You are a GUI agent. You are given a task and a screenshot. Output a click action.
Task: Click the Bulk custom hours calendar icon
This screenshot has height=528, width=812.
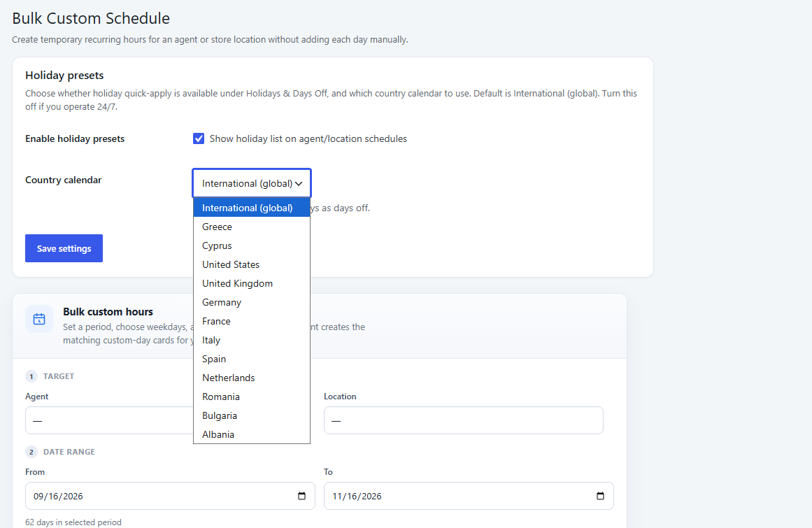pos(39,319)
